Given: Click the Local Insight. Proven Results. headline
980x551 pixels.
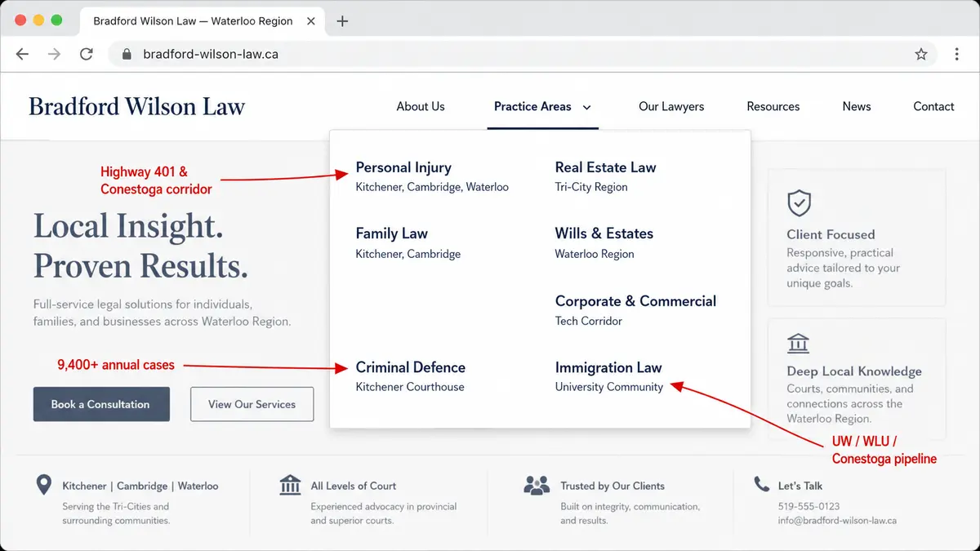Looking at the screenshot, I should pyautogui.click(x=140, y=246).
